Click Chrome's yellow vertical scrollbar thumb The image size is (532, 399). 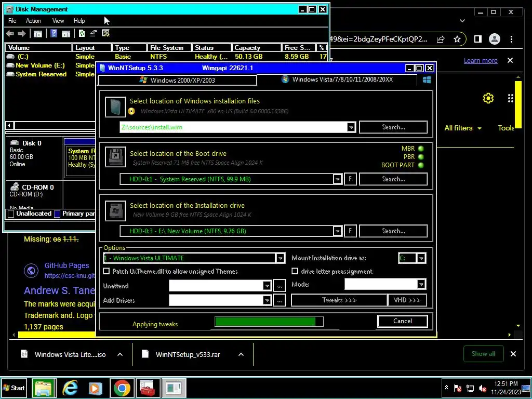pos(518,104)
